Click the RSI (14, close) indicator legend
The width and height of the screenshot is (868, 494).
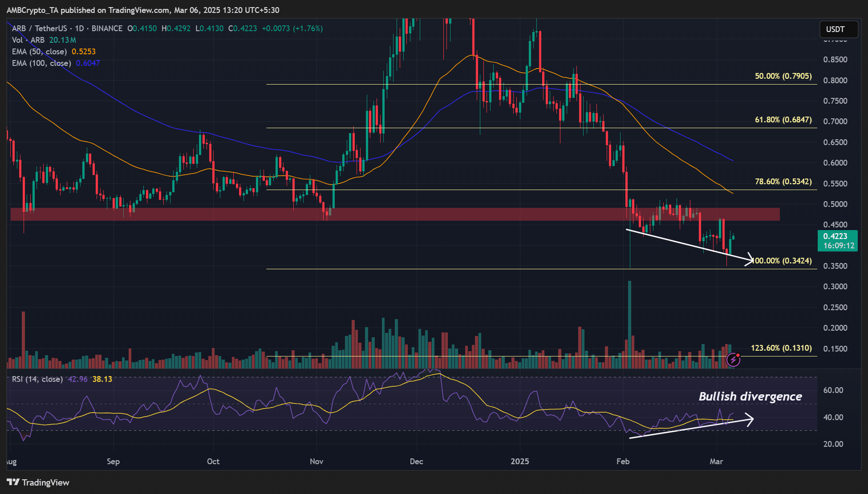coord(37,379)
